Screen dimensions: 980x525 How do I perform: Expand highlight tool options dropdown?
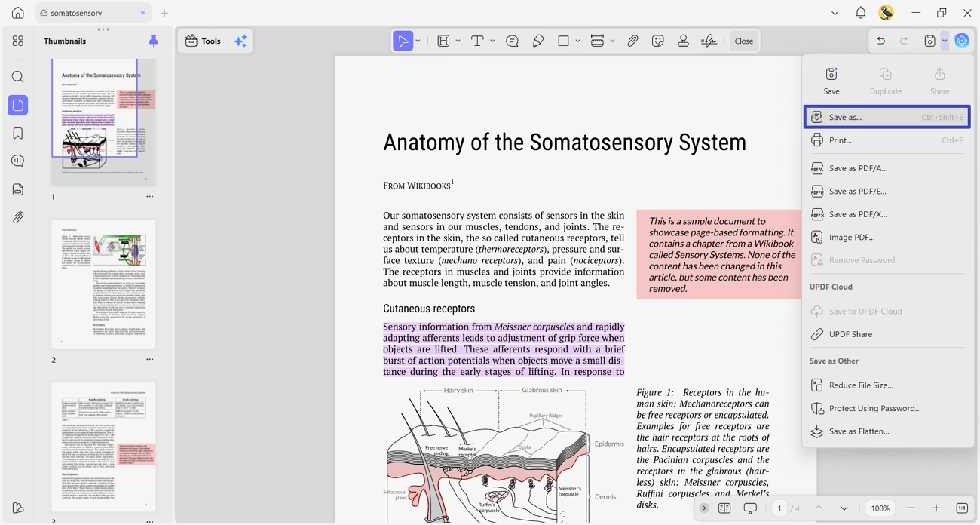click(x=458, y=41)
